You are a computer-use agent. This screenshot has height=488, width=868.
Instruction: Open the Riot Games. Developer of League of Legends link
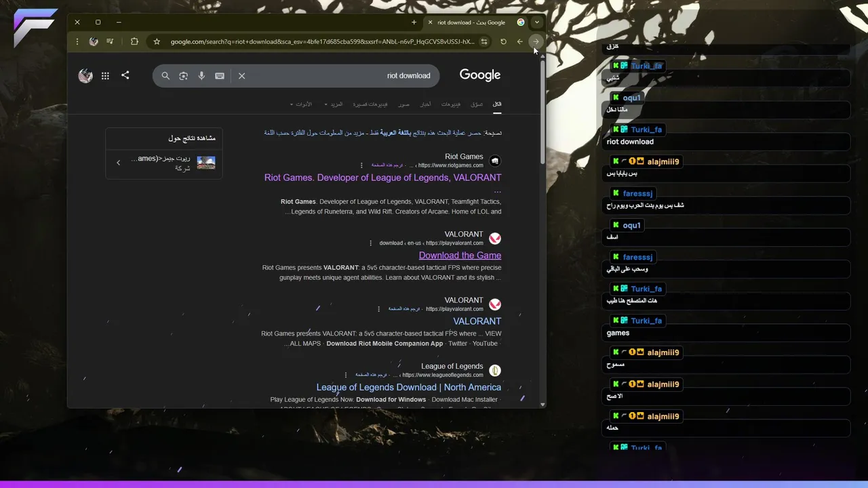383,178
